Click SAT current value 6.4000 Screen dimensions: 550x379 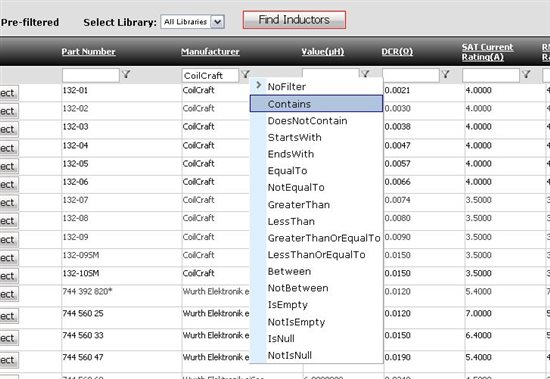click(478, 335)
